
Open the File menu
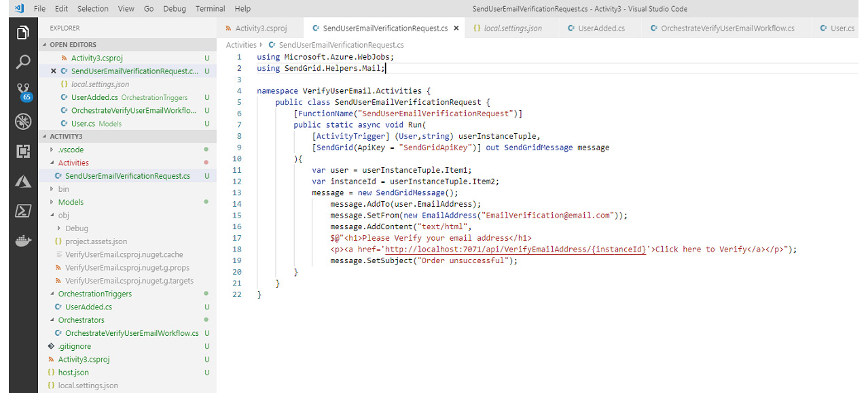coord(39,9)
